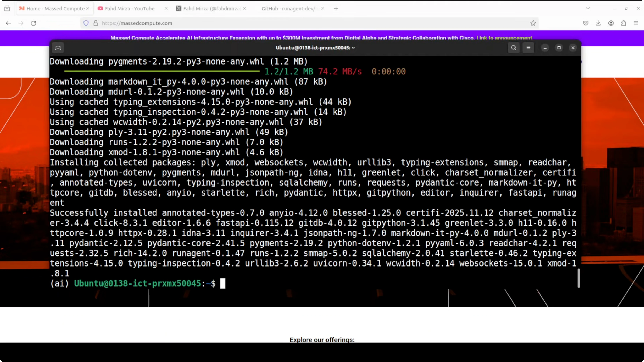Expand the list all tabs chevron
The image size is (644, 362).
click(x=588, y=9)
